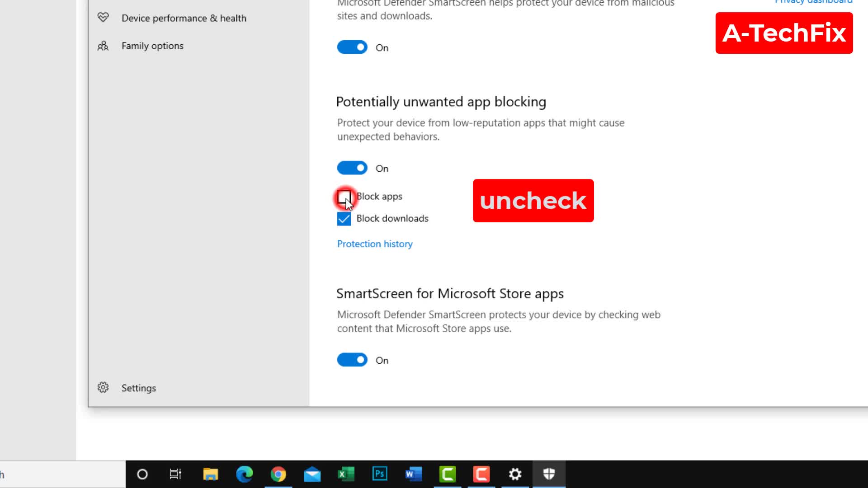Open Windows Security from the taskbar
868x488 pixels.
point(549,474)
